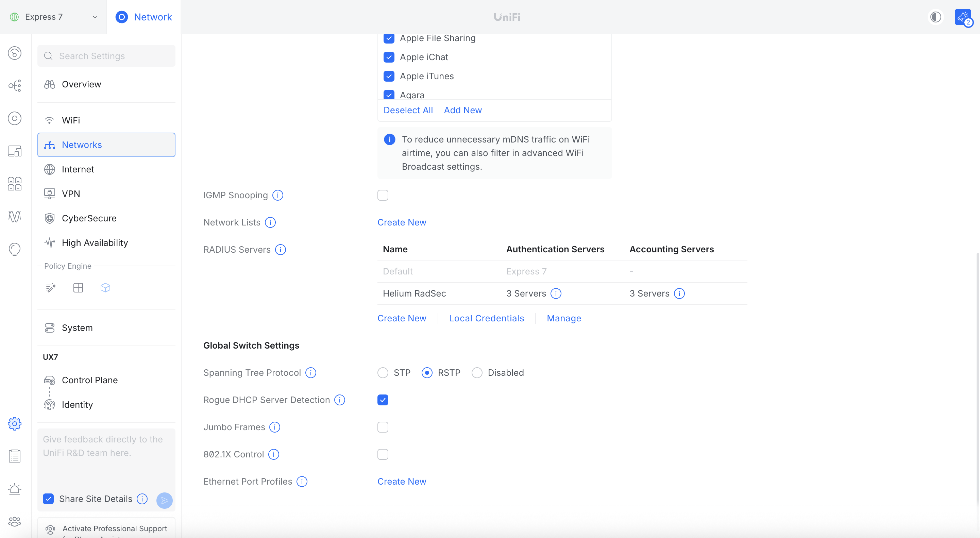980x538 pixels.
Task: Go to CyberSecure settings section
Action: (89, 218)
